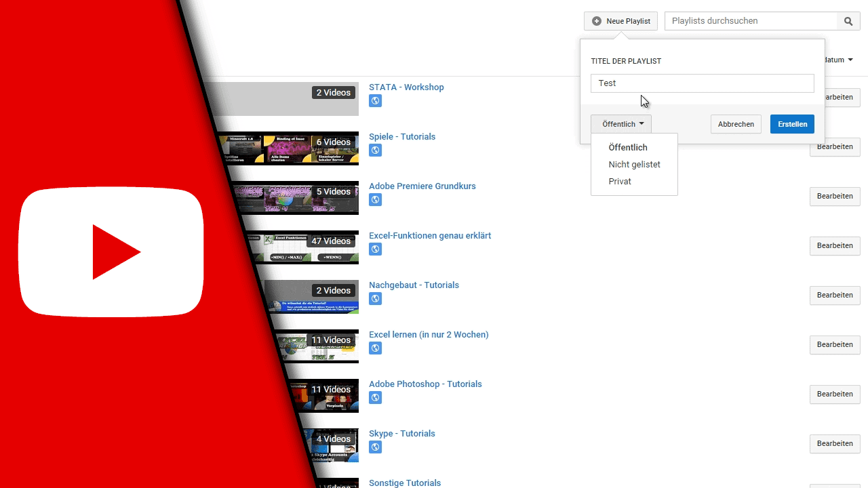Open Excel-Funktionen genau erklärt playlist link
868x488 pixels.
click(x=430, y=235)
